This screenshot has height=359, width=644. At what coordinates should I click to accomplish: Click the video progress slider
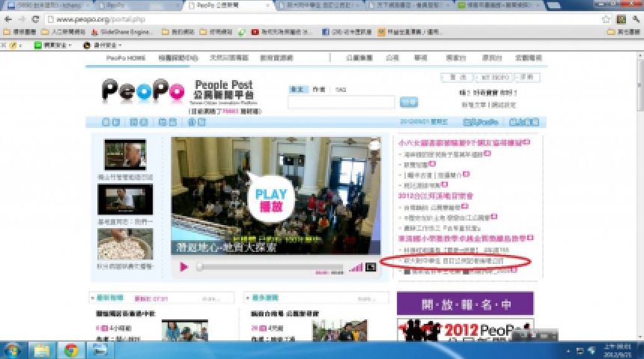click(262, 267)
